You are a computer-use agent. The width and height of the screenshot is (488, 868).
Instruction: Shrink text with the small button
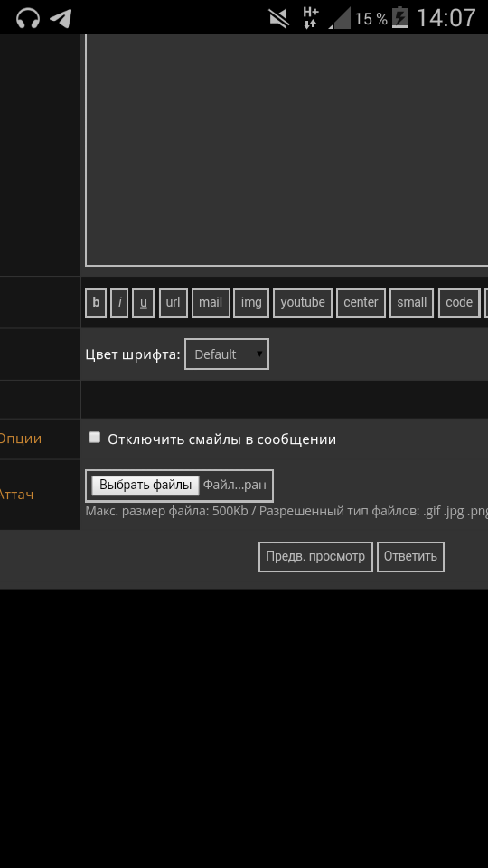coord(412,303)
